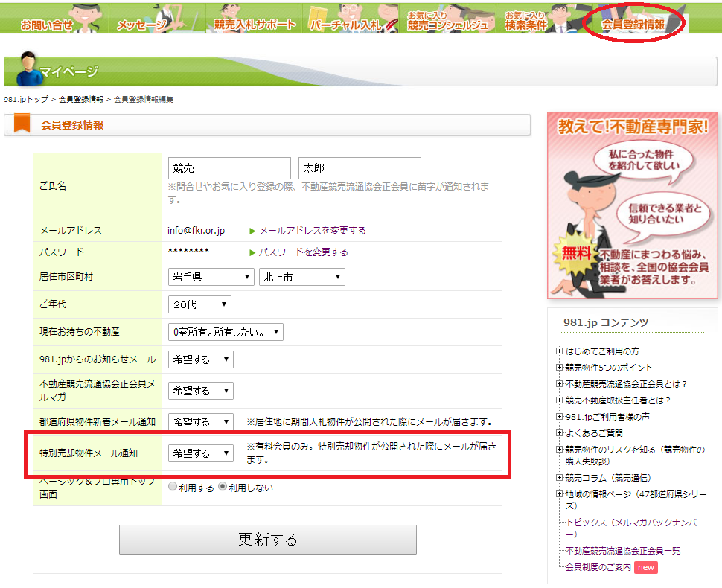Open the 都道府県物件新着メール通知 dropdown

click(201, 422)
